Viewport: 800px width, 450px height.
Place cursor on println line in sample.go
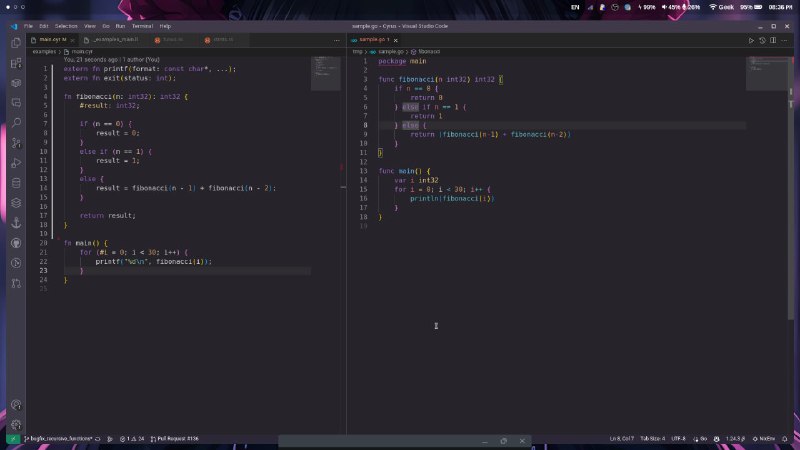452,198
